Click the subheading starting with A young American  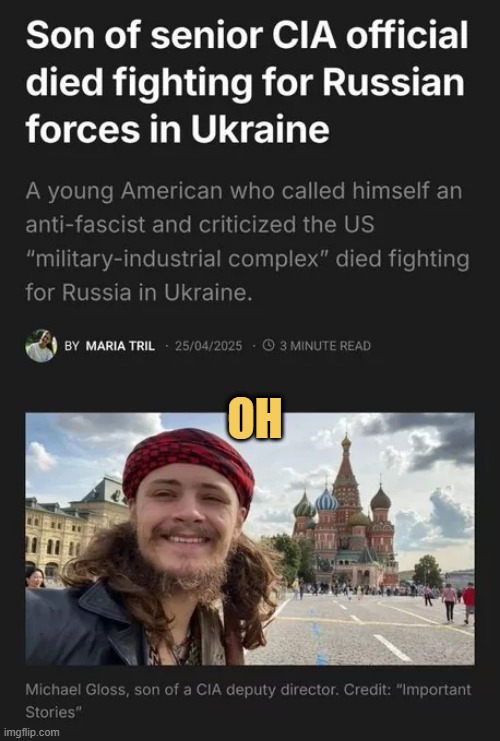pyautogui.click(x=247, y=242)
